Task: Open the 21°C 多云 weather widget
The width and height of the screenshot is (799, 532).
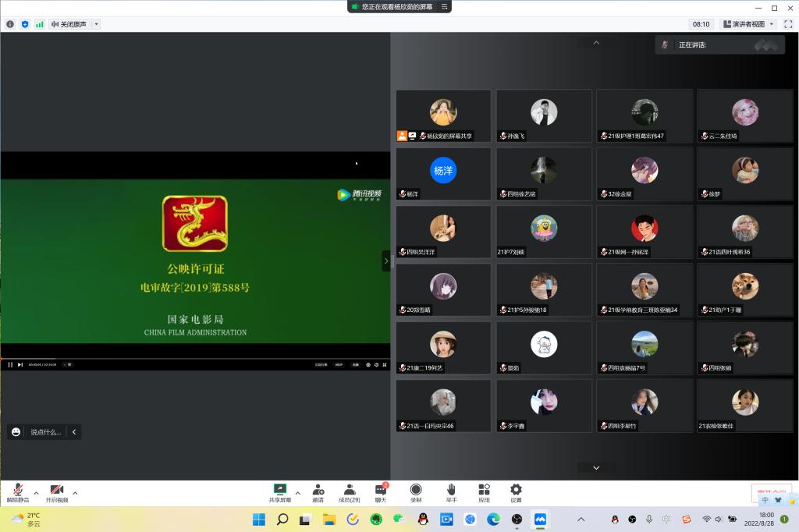Action: click(x=27, y=520)
